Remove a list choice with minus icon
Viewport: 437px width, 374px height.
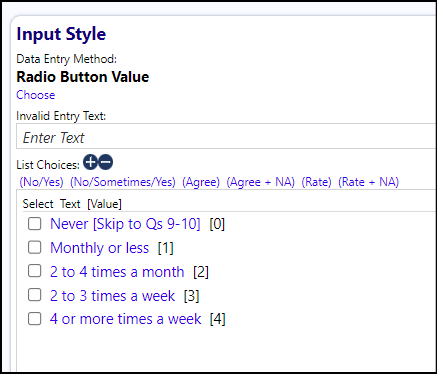[106, 162]
